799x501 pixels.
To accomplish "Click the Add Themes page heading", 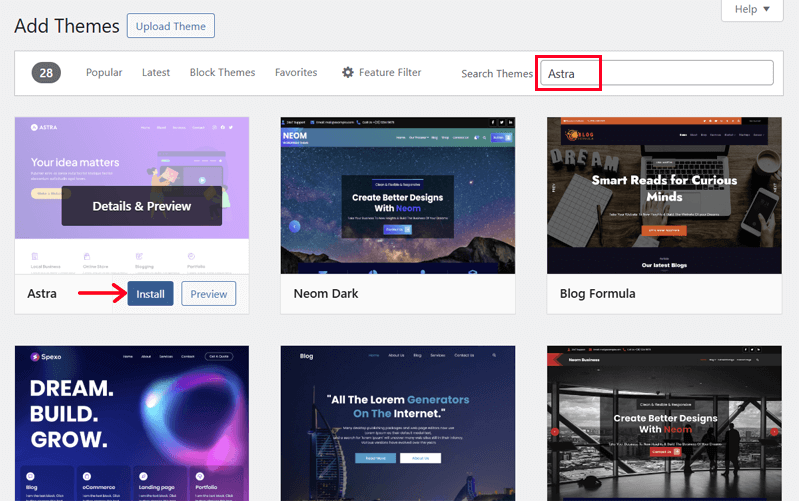I will pos(67,26).
